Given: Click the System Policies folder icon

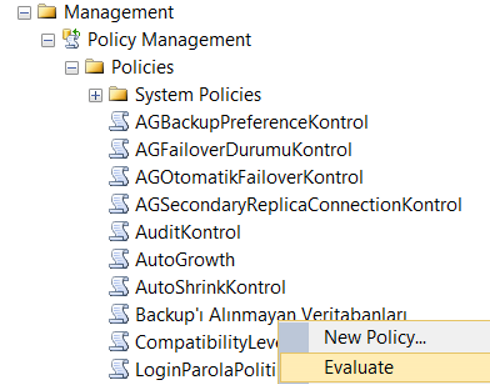Looking at the screenshot, I should (118, 94).
